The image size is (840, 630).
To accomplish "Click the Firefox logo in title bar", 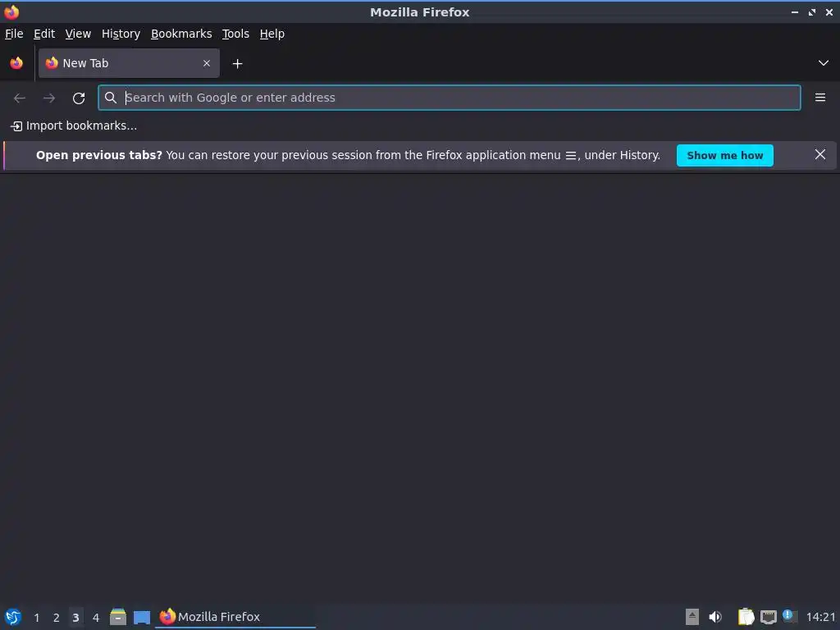I will click(11, 11).
